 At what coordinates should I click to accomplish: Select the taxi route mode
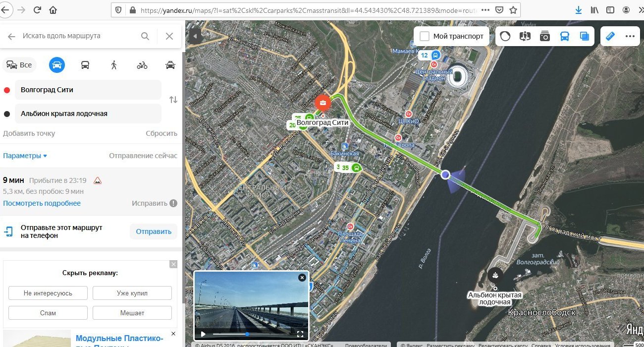click(170, 65)
